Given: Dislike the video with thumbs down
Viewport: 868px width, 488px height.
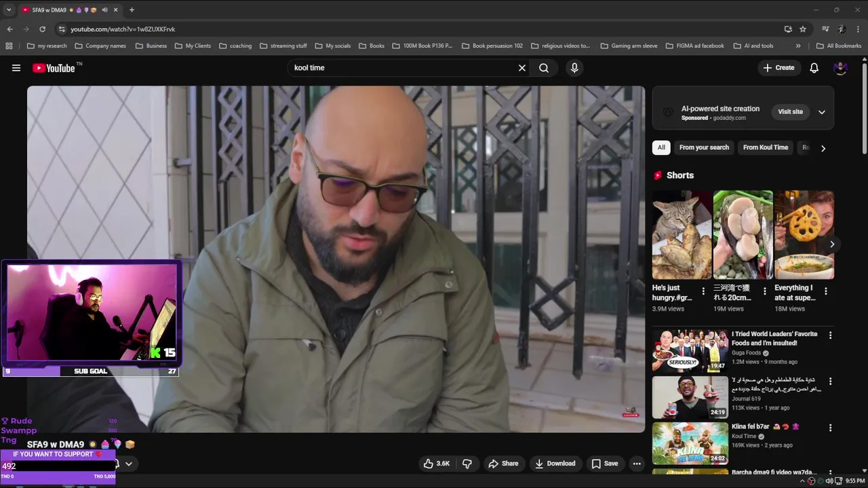Looking at the screenshot, I should pos(467,464).
